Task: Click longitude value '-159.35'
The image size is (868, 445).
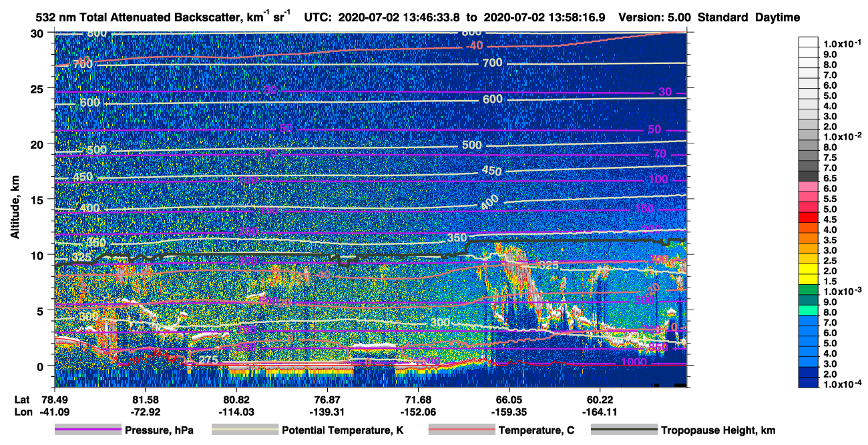Action: (x=509, y=412)
